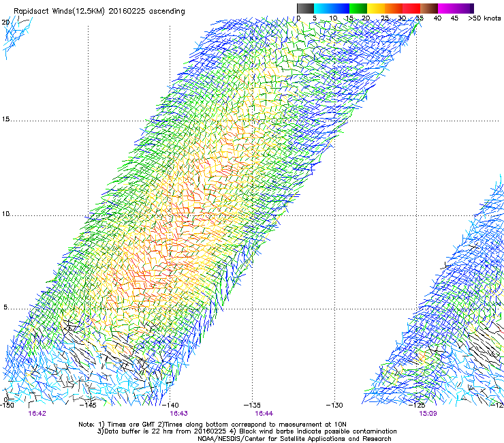Viewport: 504px width, 443px height.
Task: Click the legend value '45'
Action: pyautogui.click(x=454, y=18)
